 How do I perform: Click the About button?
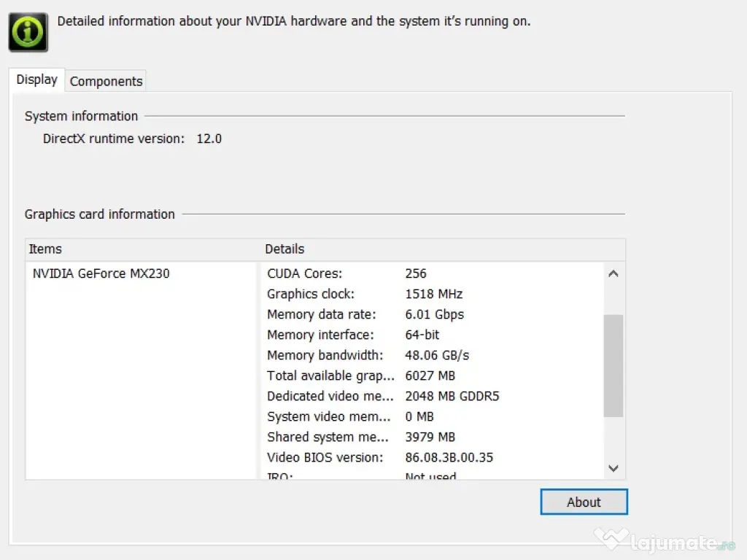584,502
